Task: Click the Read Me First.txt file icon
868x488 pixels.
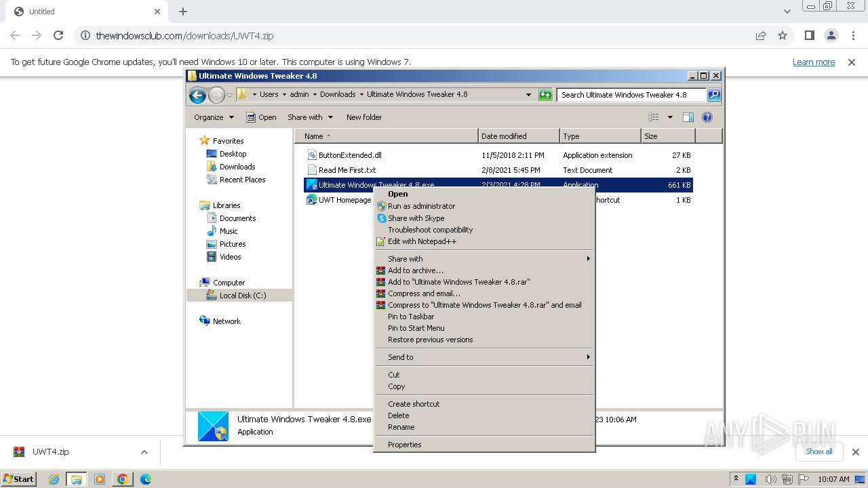Action: (312, 170)
